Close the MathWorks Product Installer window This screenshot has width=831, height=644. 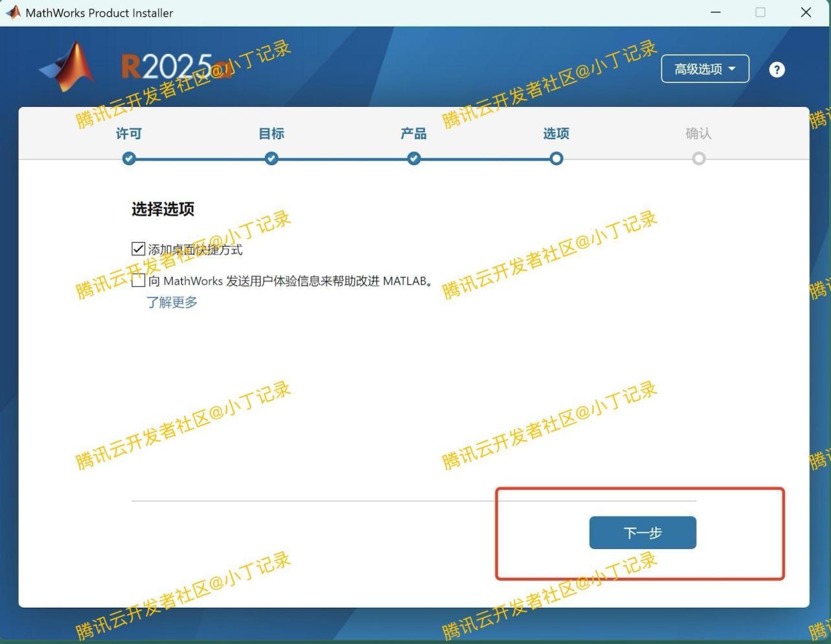coord(806,12)
